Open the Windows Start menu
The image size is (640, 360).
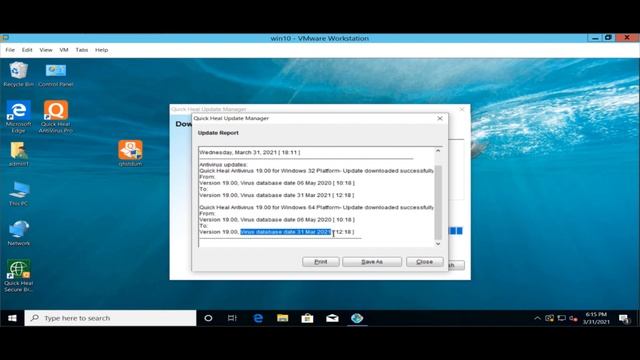pyautogui.click(x=12, y=318)
